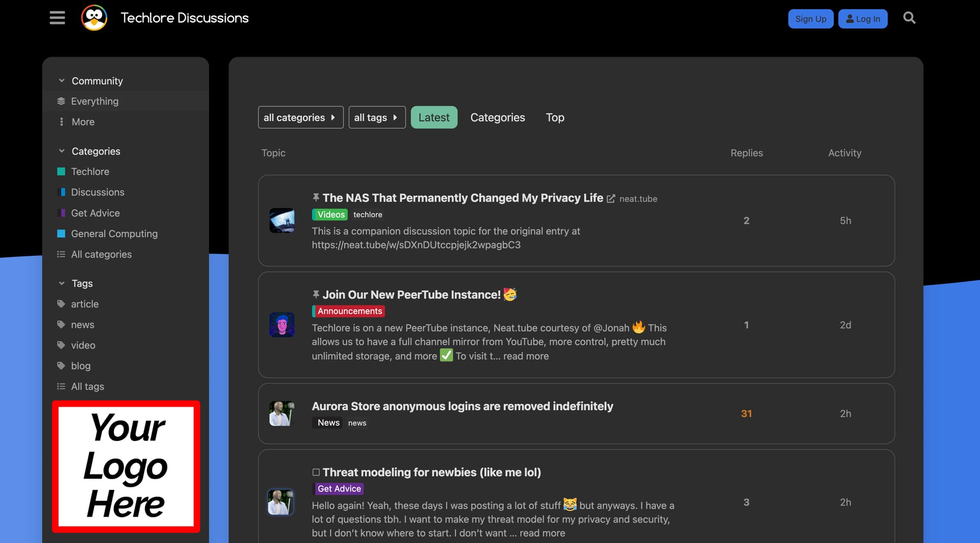Viewport: 980px width, 543px height.
Task: Open search with the magnifier icon
Action: tap(909, 18)
